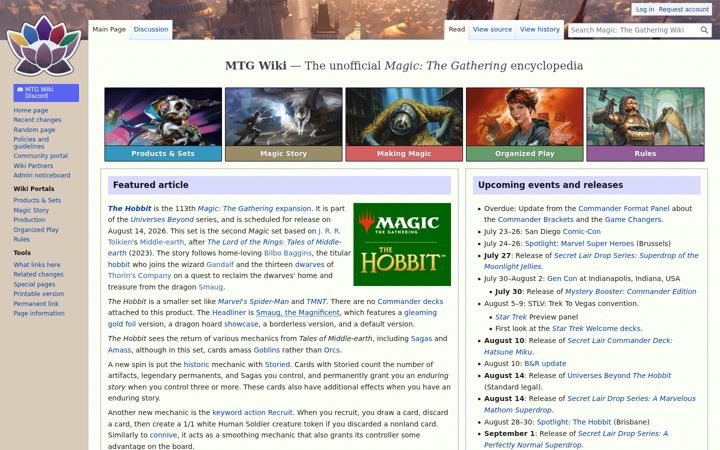Open Recent changes in sidebar

37,120
